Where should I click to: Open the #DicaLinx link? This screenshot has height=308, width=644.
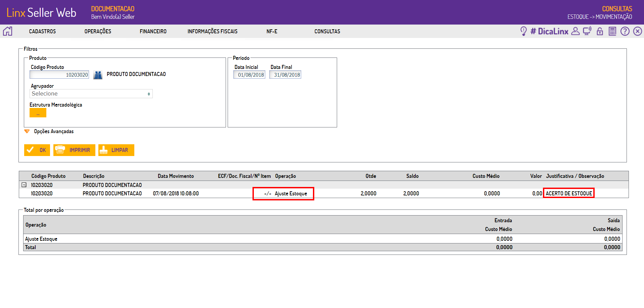click(x=549, y=31)
